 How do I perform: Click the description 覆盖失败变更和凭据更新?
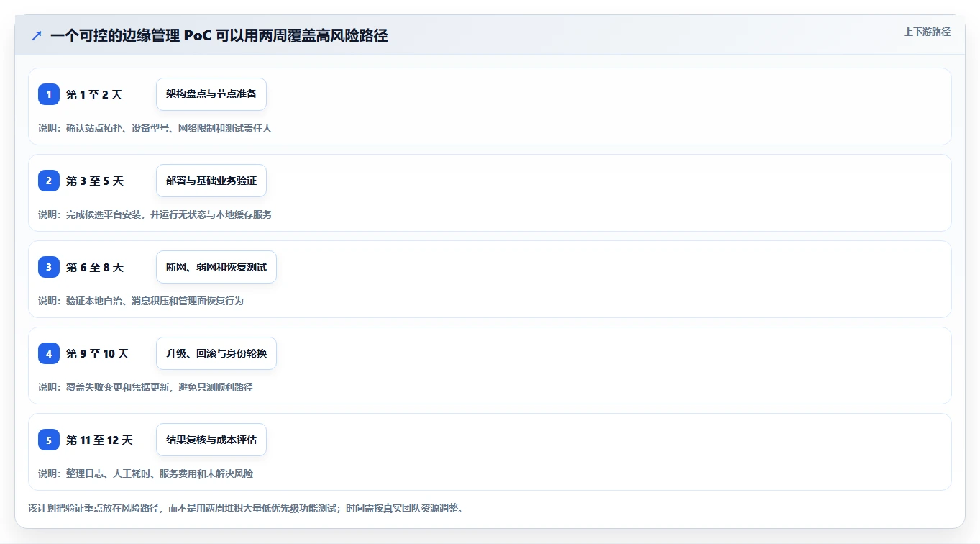pos(145,387)
